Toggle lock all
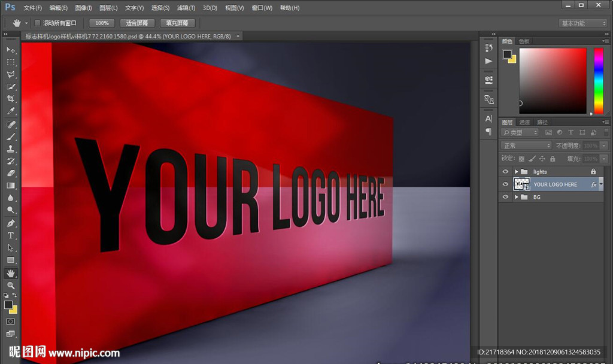This screenshot has width=613, height=364. pos(553,159)
